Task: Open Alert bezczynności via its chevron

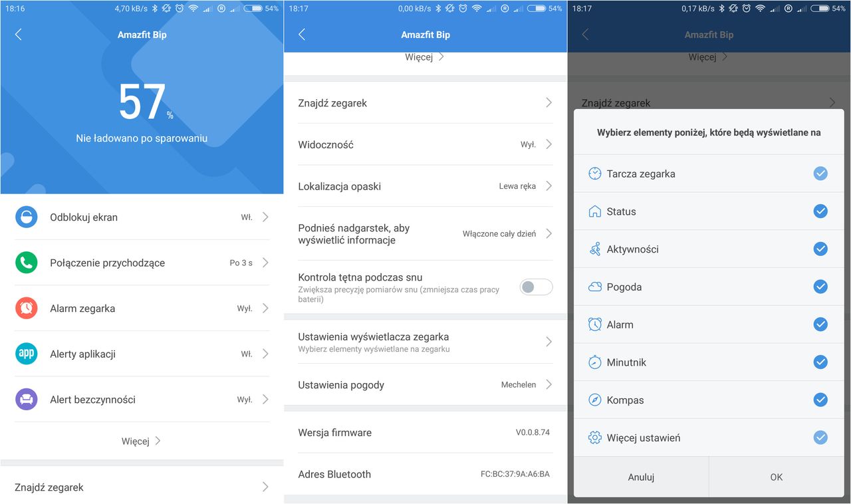Action: click(265, 399)
